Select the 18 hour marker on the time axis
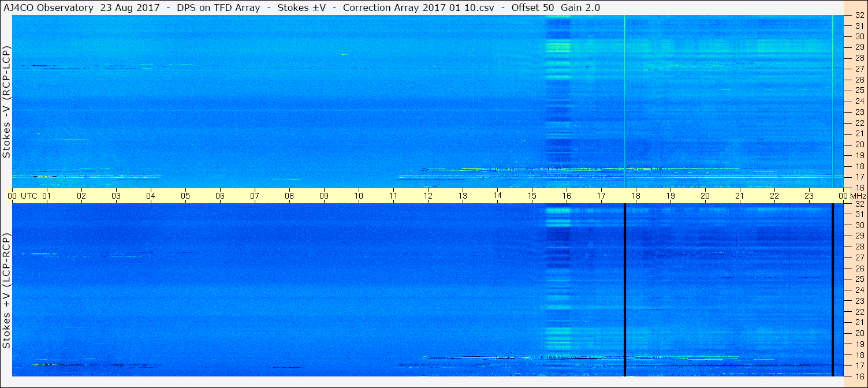The width and height of the screenshot is (868, 388). [636, 196]
